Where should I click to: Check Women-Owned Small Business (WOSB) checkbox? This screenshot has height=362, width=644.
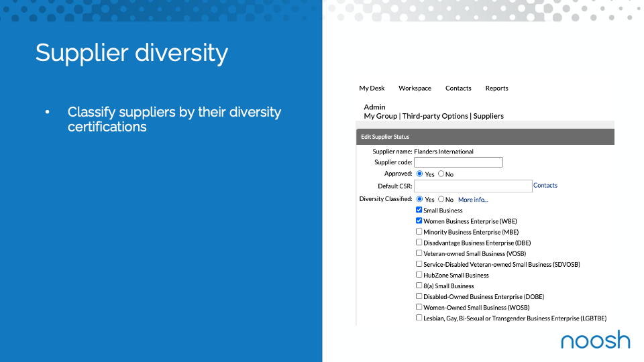coord(419,306)
